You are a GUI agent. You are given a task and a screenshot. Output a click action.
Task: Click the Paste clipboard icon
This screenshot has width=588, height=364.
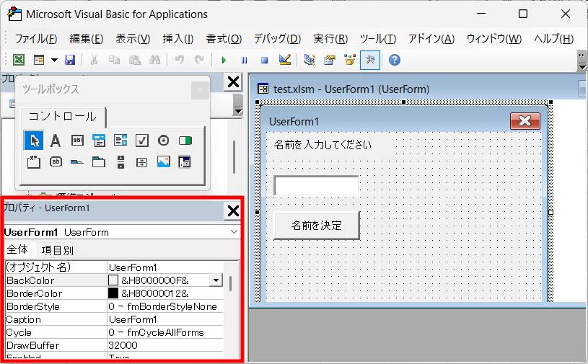(x=135, y=60)
